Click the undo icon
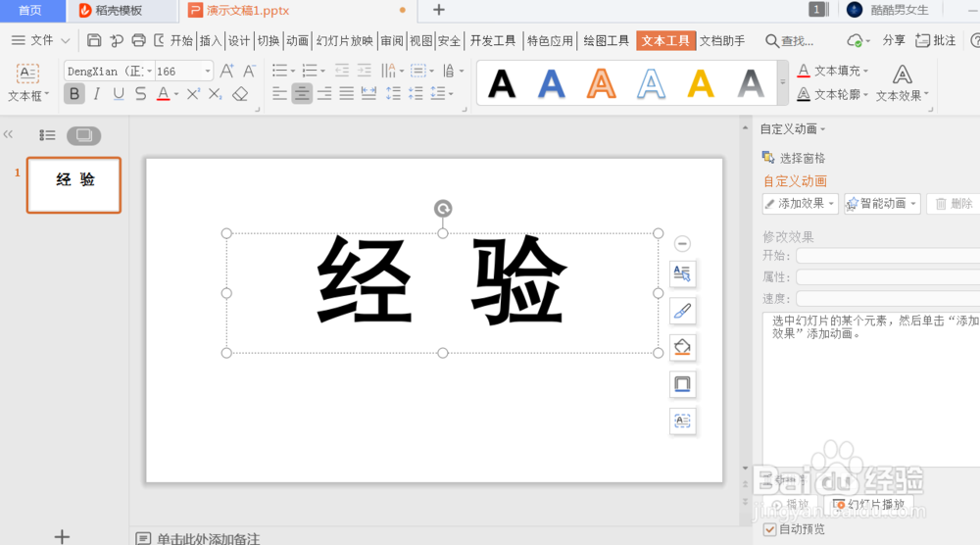 pyautogui.click(x=117, y=40)
